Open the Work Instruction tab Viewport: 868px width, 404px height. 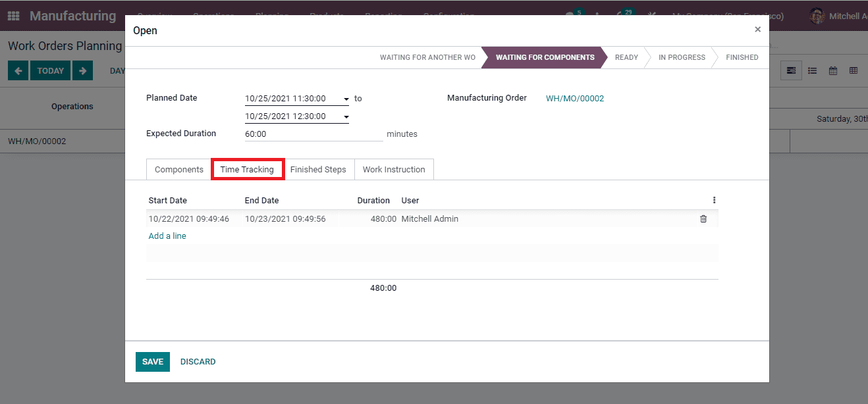click(394, 169)
